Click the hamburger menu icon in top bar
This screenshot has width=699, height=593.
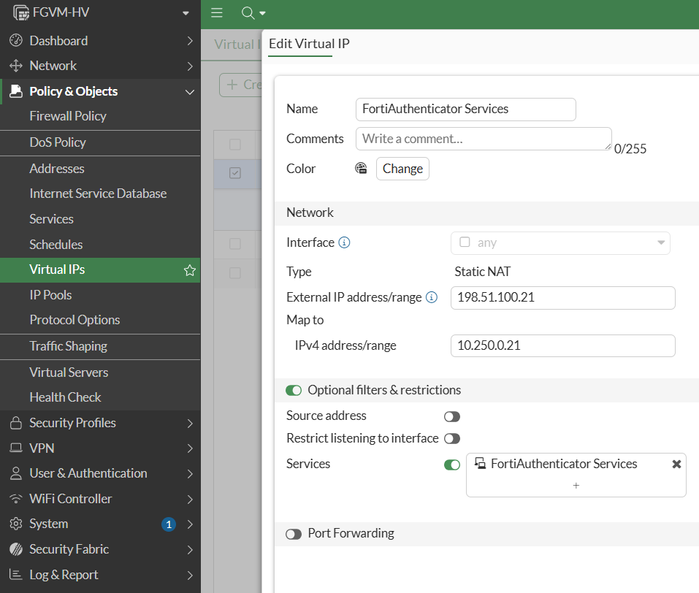tap(217, 13)
